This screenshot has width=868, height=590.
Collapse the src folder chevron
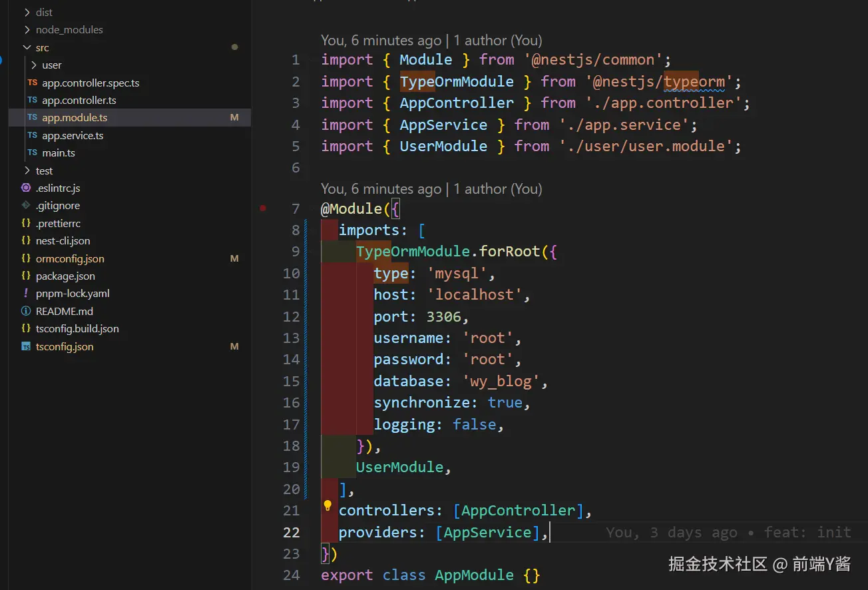pos(27,47)
